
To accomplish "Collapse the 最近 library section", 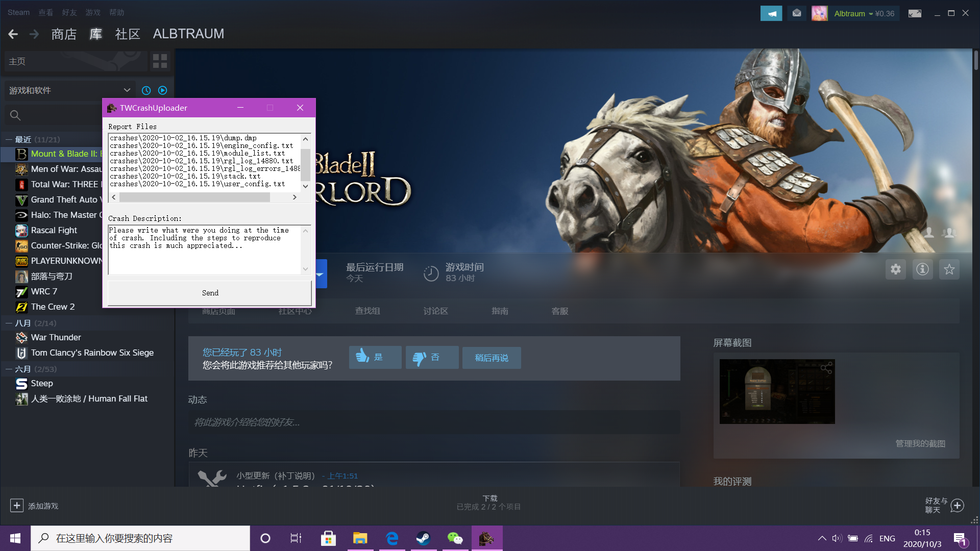I will tap(9, 139).
